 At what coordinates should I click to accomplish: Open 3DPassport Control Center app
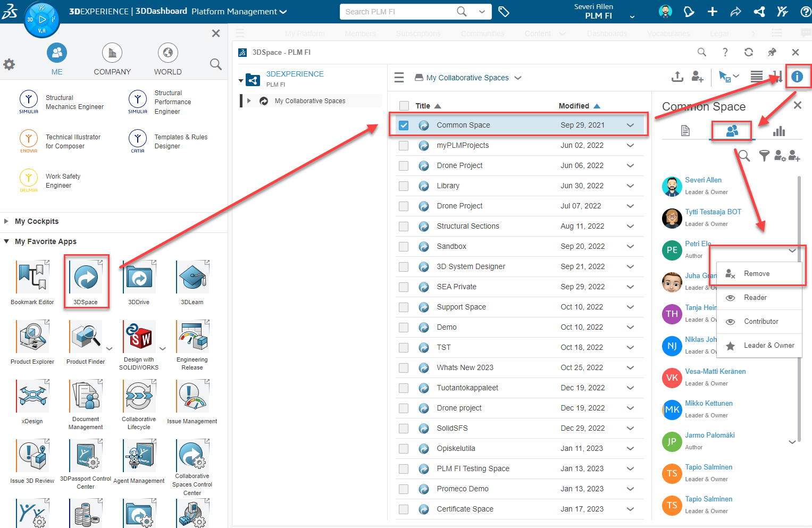86,456
